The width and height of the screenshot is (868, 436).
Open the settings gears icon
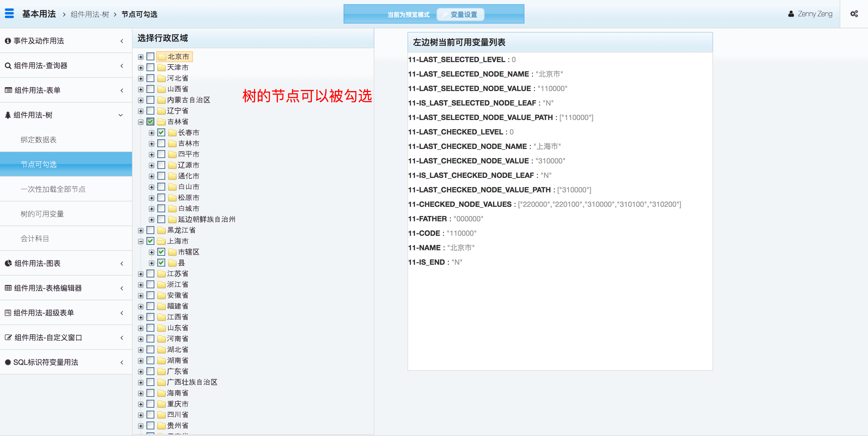click(854, 14)
